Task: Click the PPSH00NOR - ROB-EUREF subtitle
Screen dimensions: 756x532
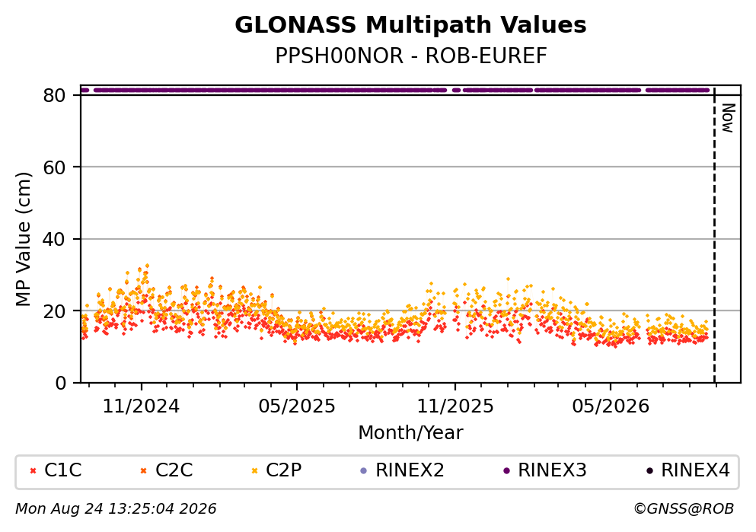Action: (x=411, y=56)
